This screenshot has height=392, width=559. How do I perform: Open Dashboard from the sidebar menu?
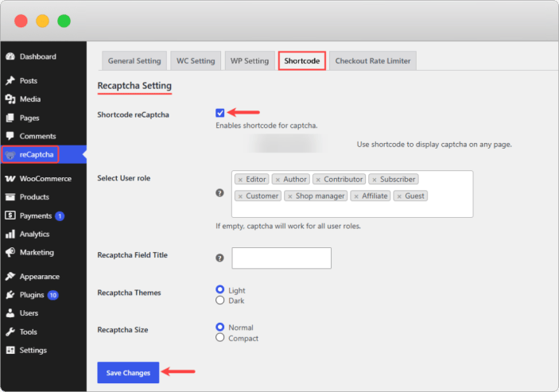pyautogui.click(x=38, y=56)
